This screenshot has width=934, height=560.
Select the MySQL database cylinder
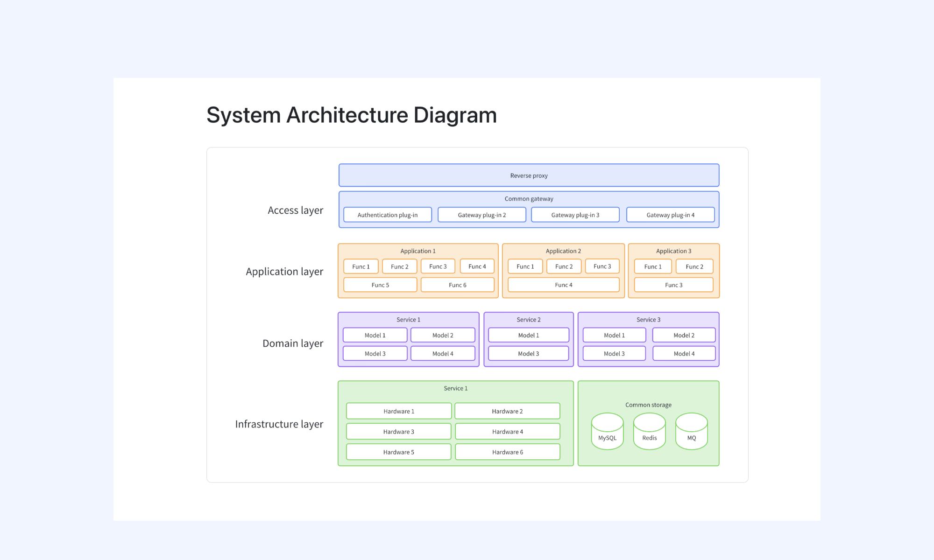pos(607,431)
